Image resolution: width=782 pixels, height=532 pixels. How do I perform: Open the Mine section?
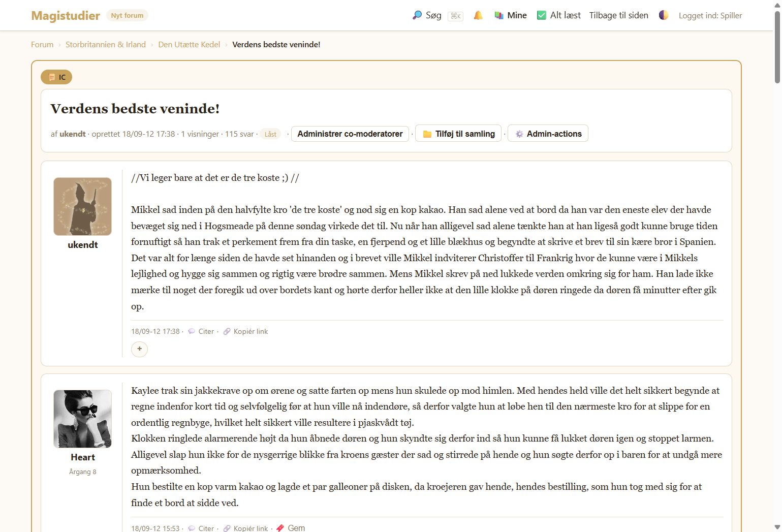[511, 15]
